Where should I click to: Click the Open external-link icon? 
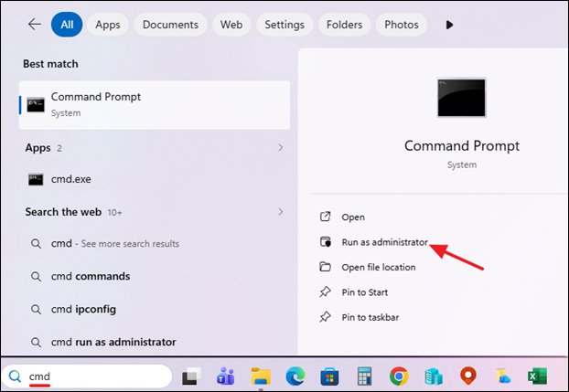[x=325, y=217]
